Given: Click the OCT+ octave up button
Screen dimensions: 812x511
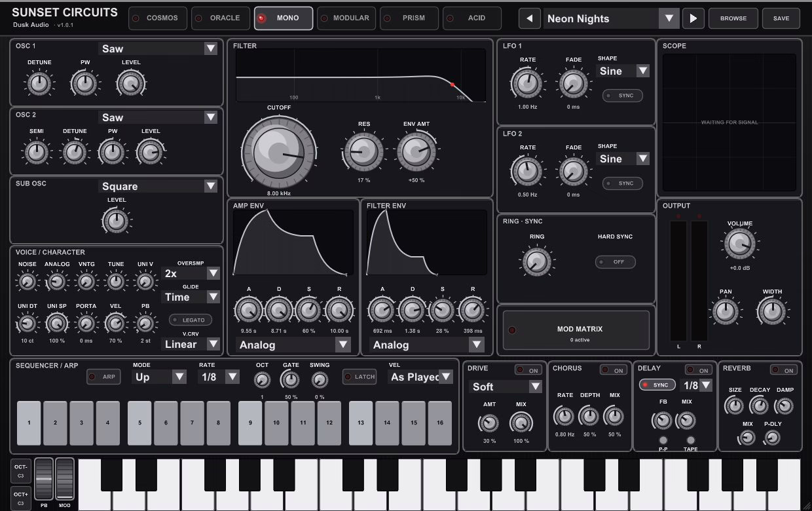Looking at the screenshot, I should tap(20, 497).
